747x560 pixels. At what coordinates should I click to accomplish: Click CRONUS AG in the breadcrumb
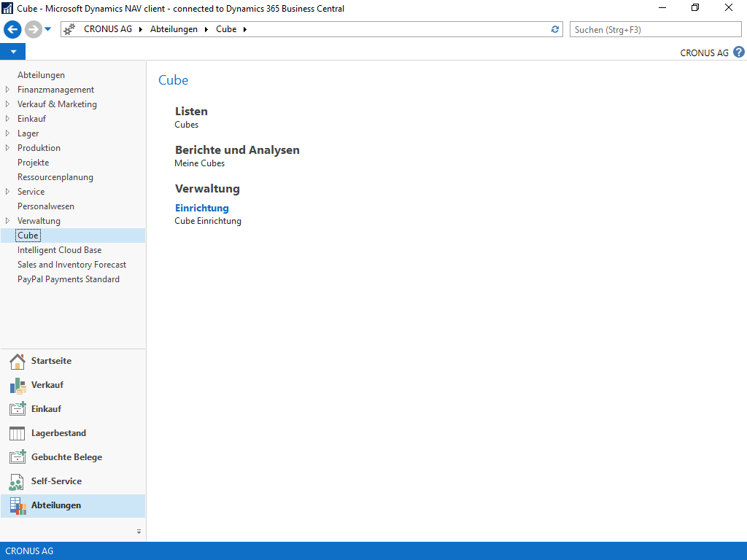(x=108, y=29)
